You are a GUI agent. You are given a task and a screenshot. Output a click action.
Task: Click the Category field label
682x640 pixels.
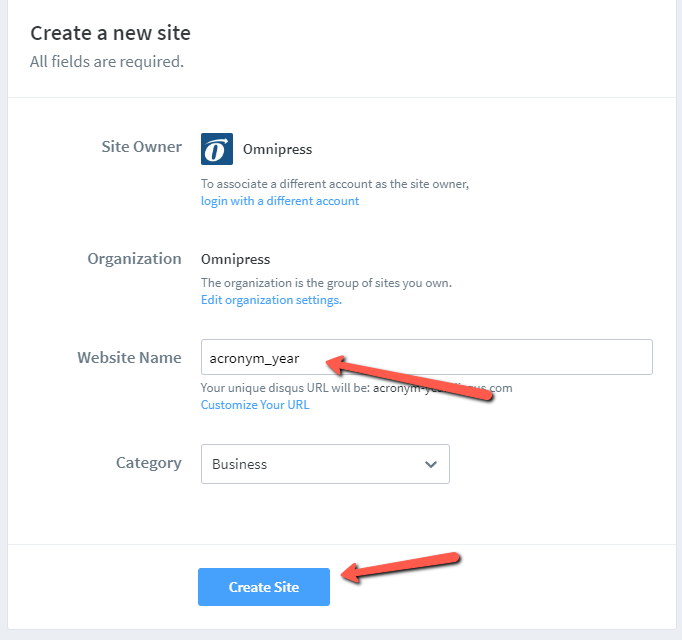point(148,463)
